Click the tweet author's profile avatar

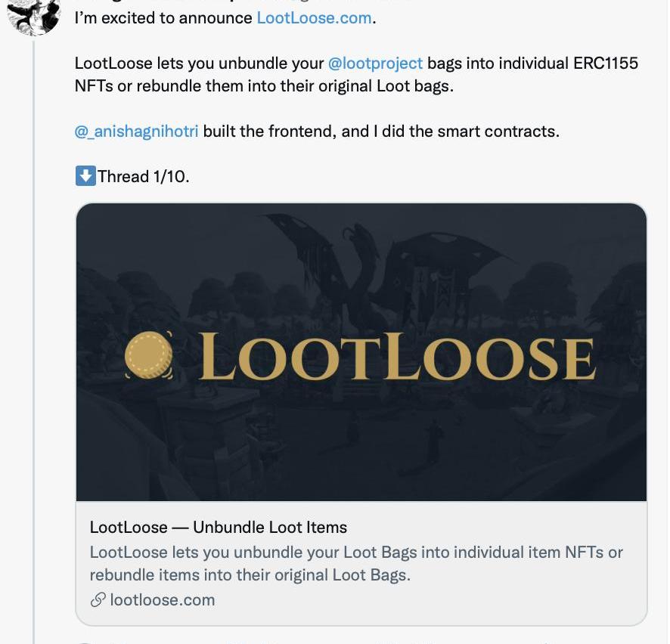(33, 15)
